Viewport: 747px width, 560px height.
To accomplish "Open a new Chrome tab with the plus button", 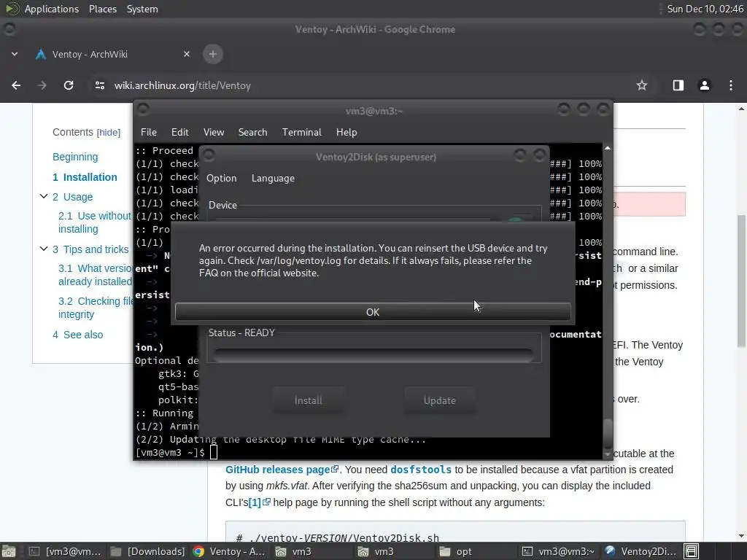I will point(213,54).
